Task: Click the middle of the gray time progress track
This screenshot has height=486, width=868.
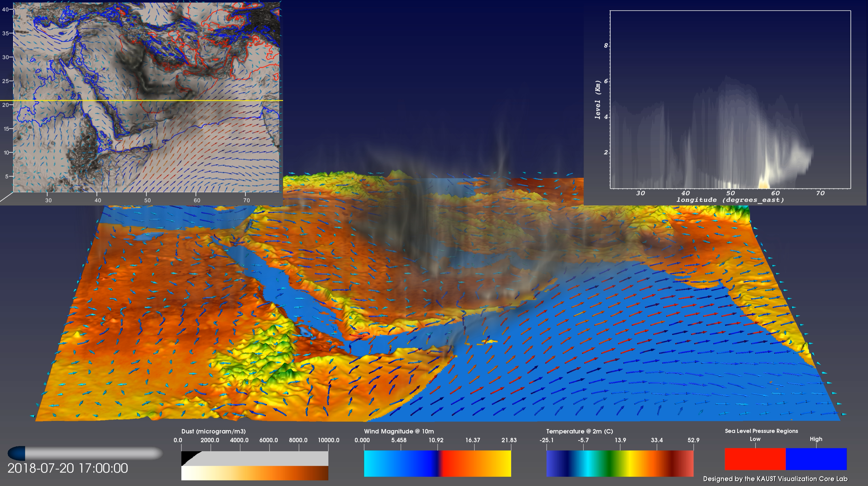Action: [94, 453]
